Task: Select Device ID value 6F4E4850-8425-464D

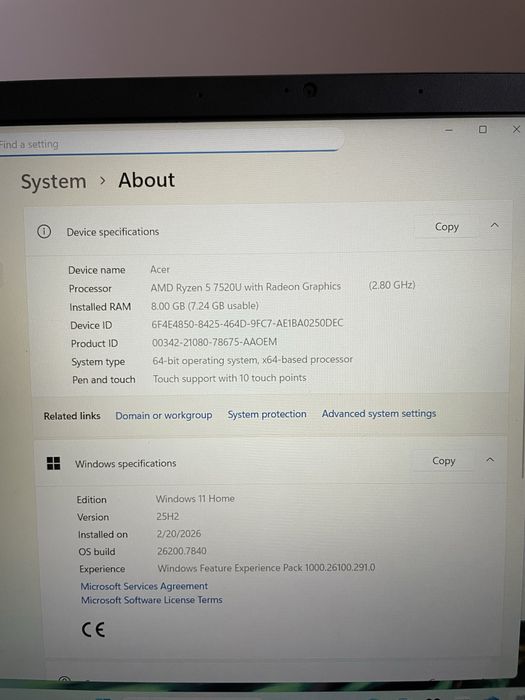Action: pyautogui.click(x=247, y=323)
